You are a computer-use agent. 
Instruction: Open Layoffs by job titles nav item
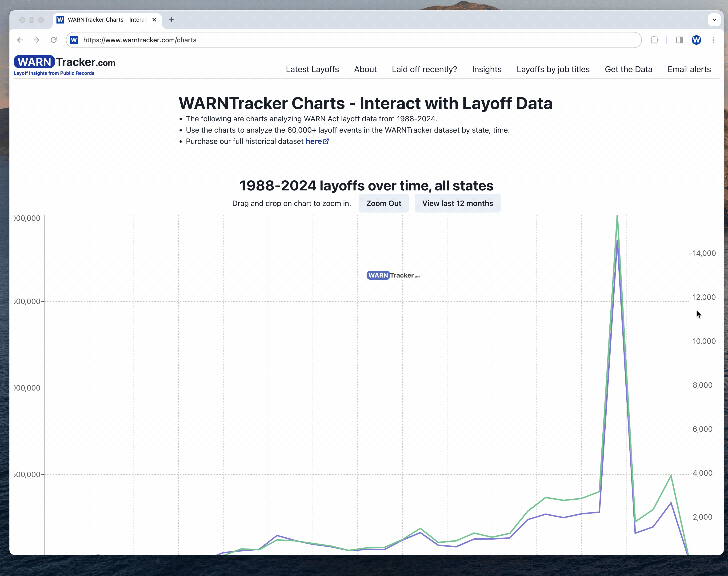click(553, 69)
